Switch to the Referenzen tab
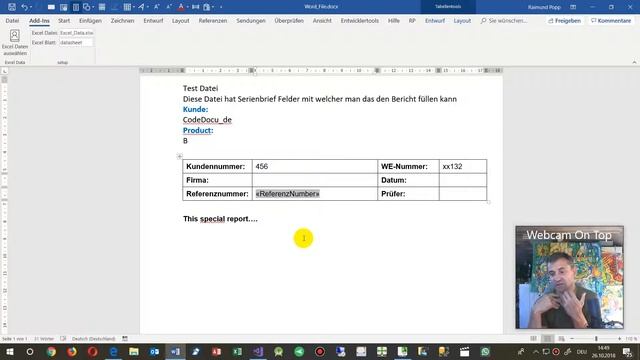 (x=213, y=20)
